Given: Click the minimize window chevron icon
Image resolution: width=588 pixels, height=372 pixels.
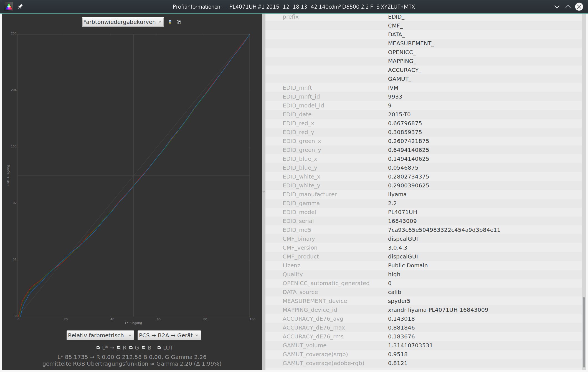Looking at the screenshot, I should [557, 7].
